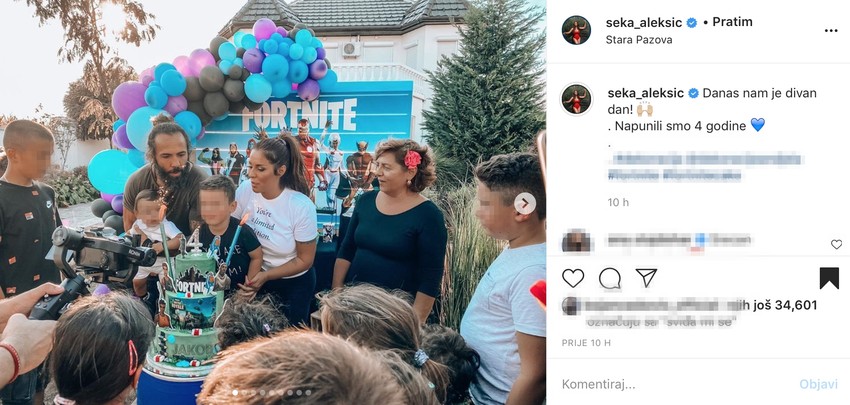Like the post with heart icon
The width and height of the screenshot is (850, 405).
[x=573, y=278]
